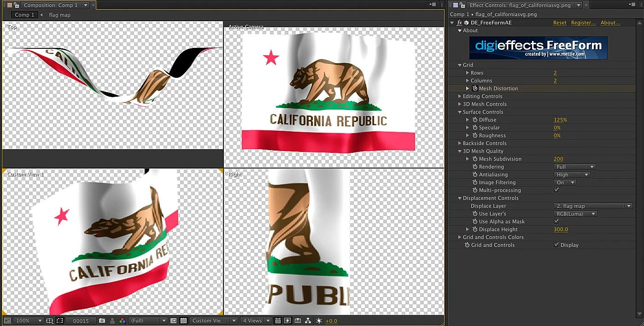Open Displace Layer dropdown '2. flag map'
The image size is (644, 326).
coord(593,206)
